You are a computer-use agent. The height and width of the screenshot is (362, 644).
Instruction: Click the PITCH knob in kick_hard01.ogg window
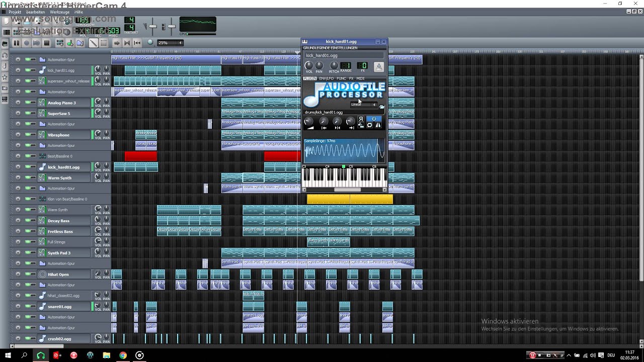(x=334, y=65)
